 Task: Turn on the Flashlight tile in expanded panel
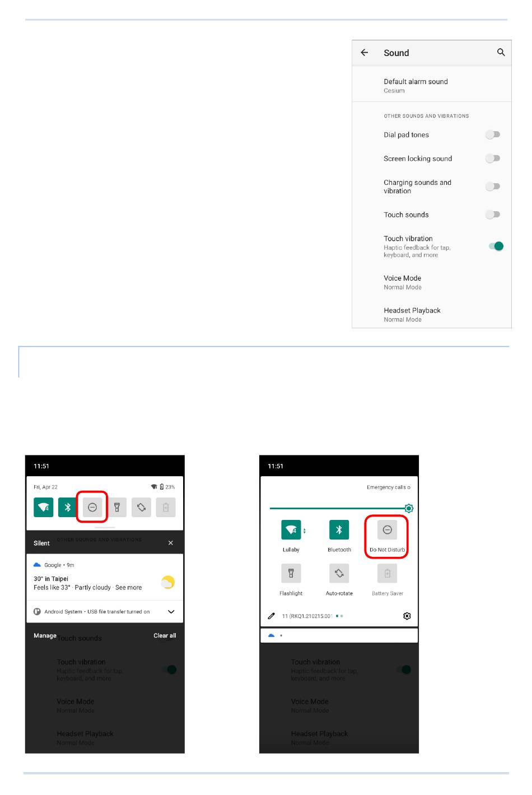tap(291, 573)
